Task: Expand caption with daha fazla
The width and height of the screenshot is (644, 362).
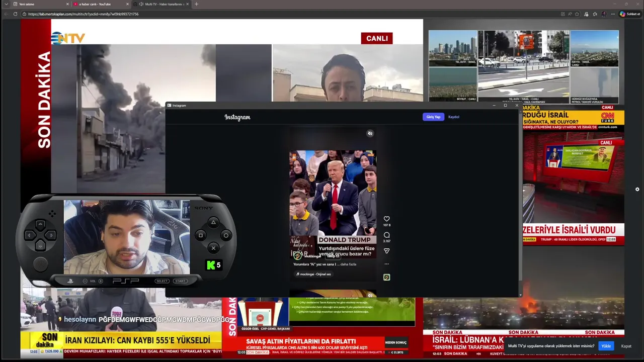Action: pyautogui.click(x=348, y=264)
